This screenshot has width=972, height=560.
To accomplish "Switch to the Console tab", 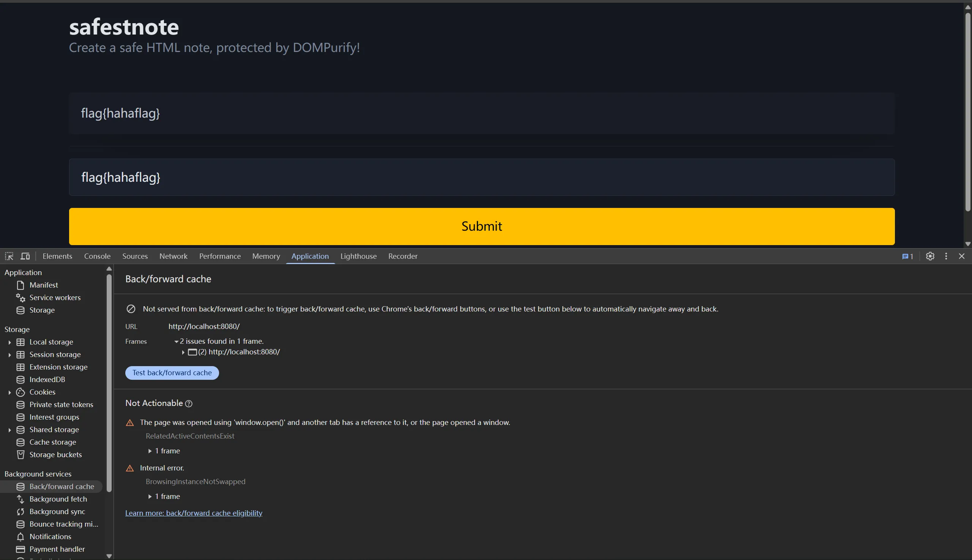I will click(x=97, y=256).
